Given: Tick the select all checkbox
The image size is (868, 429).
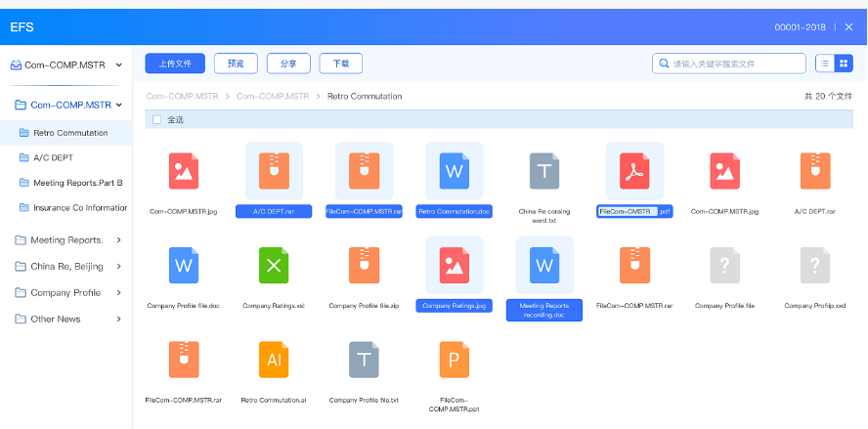Looking at the screenshot, I should [156, 120].
